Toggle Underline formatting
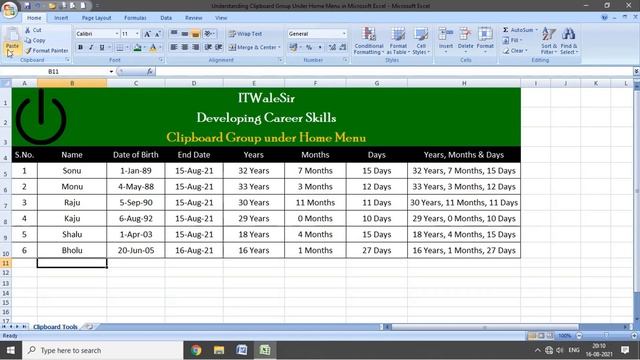This screenshot has width=640, height=360. pos(102,47)
